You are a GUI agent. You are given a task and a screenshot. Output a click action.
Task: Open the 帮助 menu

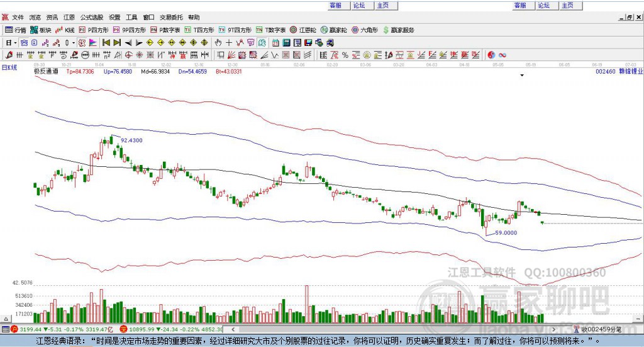pos(194,17)
